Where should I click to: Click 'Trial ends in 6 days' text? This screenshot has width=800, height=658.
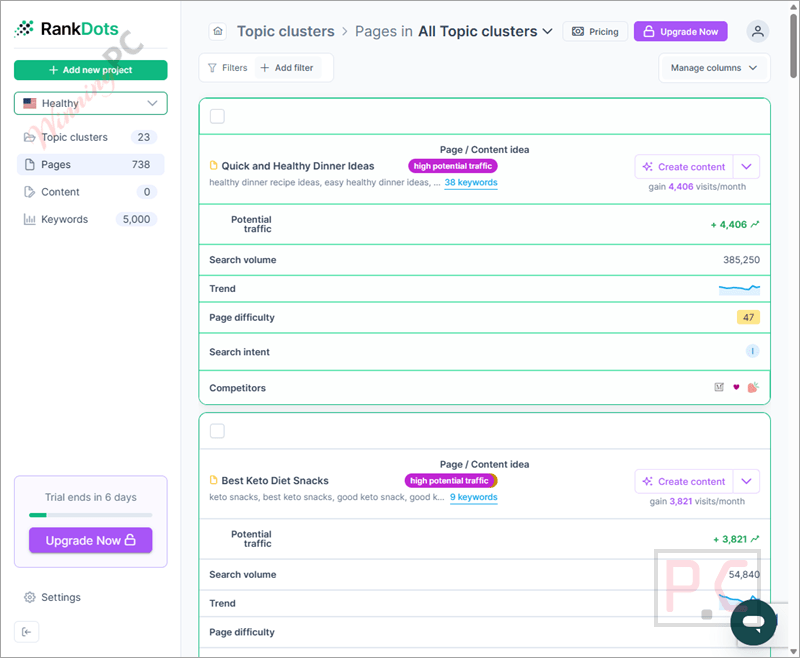click(x=91, y=497)
